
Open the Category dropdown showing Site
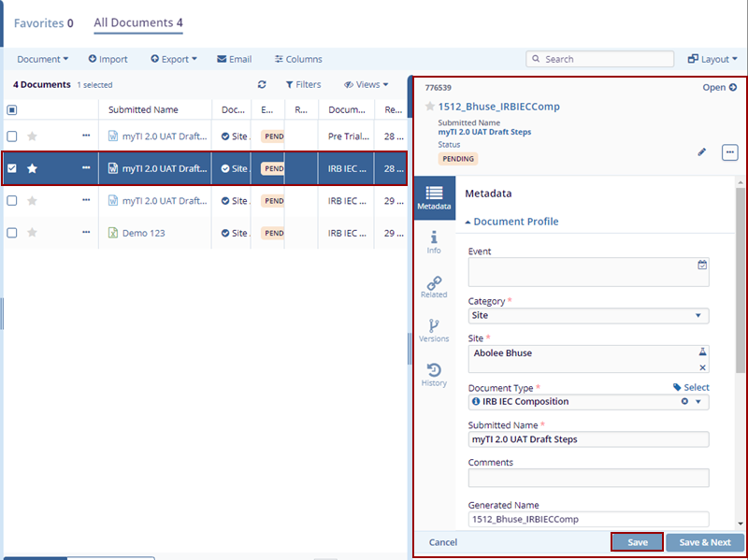coord(588,316)
